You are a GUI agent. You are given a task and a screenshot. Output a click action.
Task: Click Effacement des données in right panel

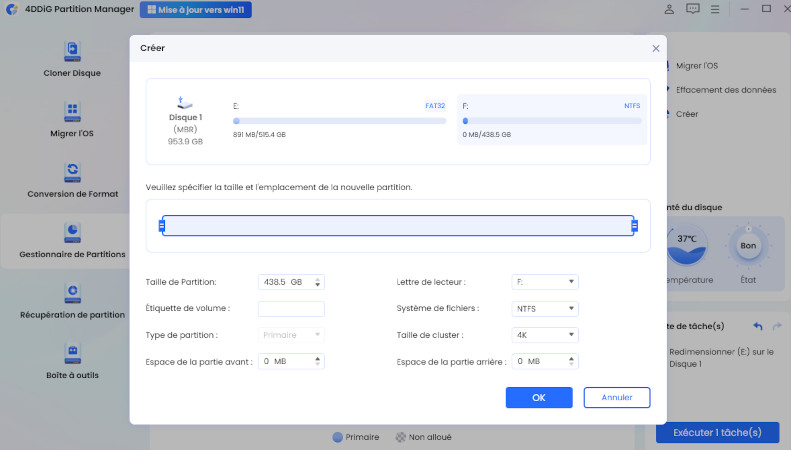[x=726, y=90]
